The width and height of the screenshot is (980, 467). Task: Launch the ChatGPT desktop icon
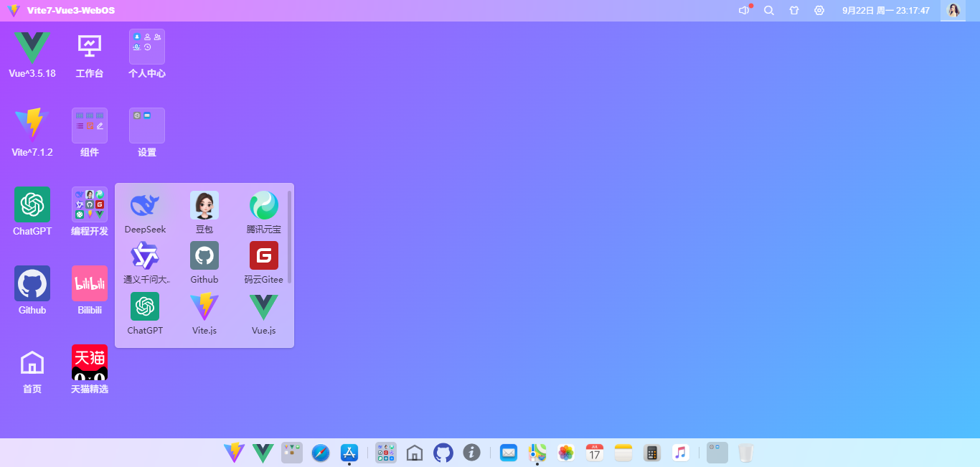[x=32, y=212]
